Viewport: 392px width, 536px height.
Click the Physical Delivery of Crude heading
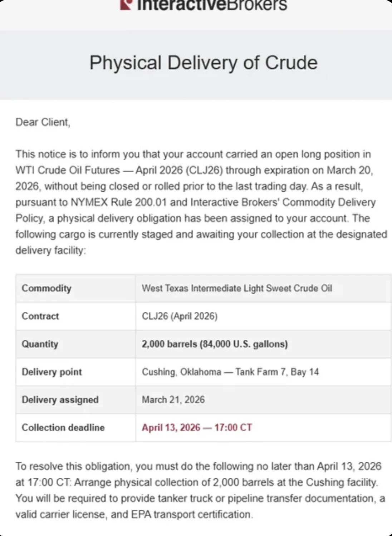pos(203,63)
